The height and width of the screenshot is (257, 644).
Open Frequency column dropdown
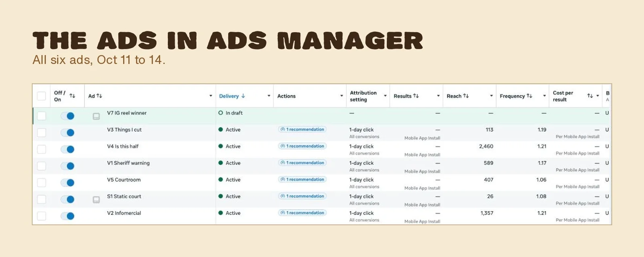tap(545, 96)
